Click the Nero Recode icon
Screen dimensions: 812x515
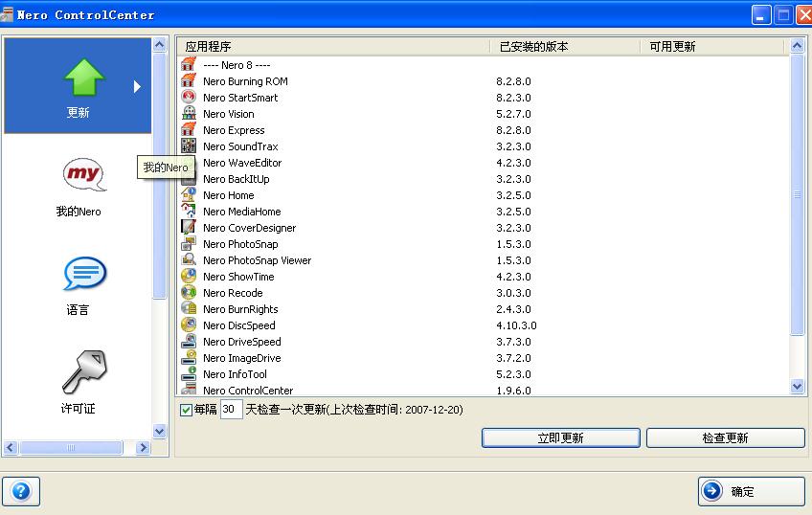pyautogui.click(x=189, y=292)
